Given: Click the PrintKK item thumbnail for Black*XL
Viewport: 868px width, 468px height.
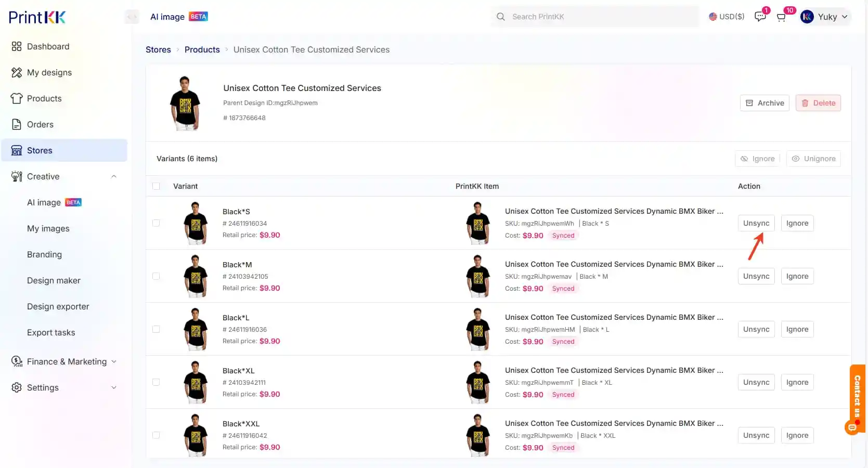Looking at the screenshot, I should (478, 382).
